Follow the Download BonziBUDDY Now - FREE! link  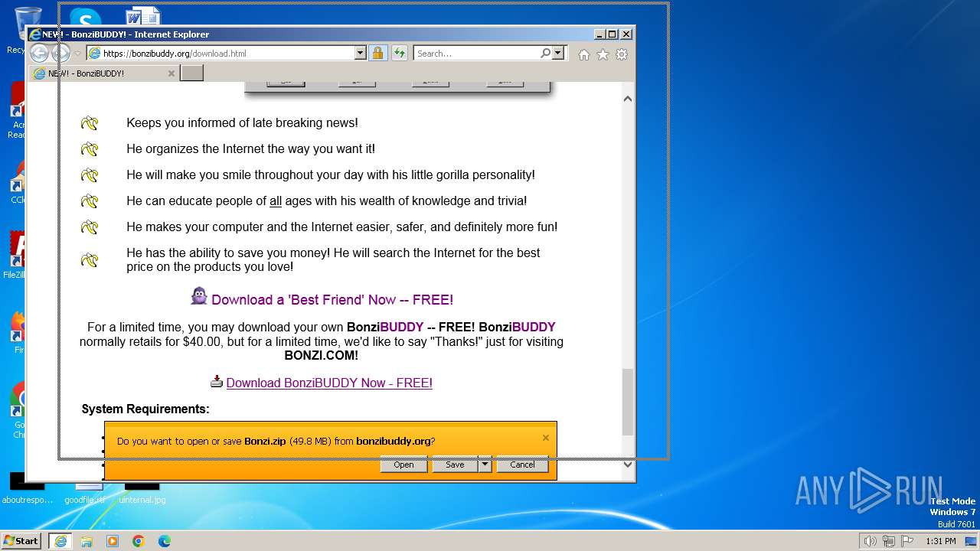[x=329, y=383]
